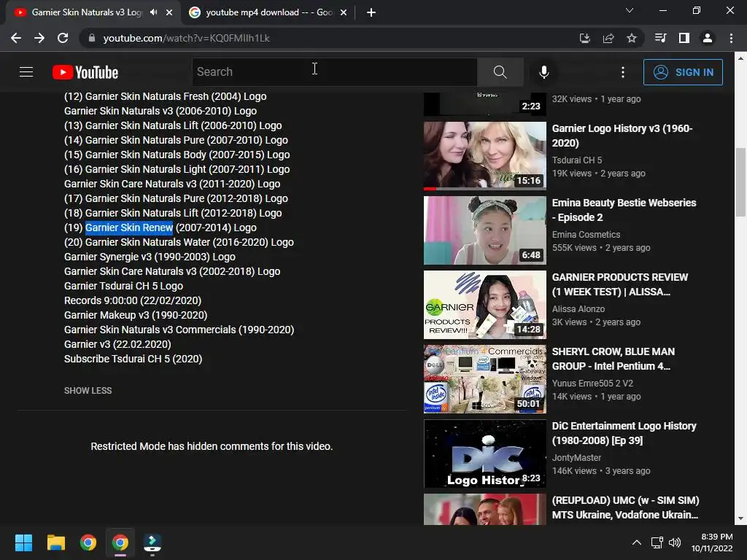Click '(12) Garnier Skin Naturals Fresh' line
This screenshot has width=747, height=560.
165,96
